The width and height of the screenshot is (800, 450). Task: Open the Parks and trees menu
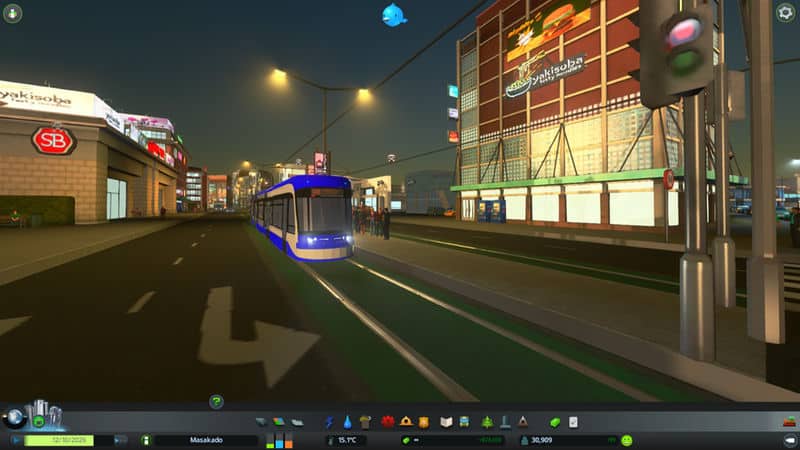coord(487,422)
